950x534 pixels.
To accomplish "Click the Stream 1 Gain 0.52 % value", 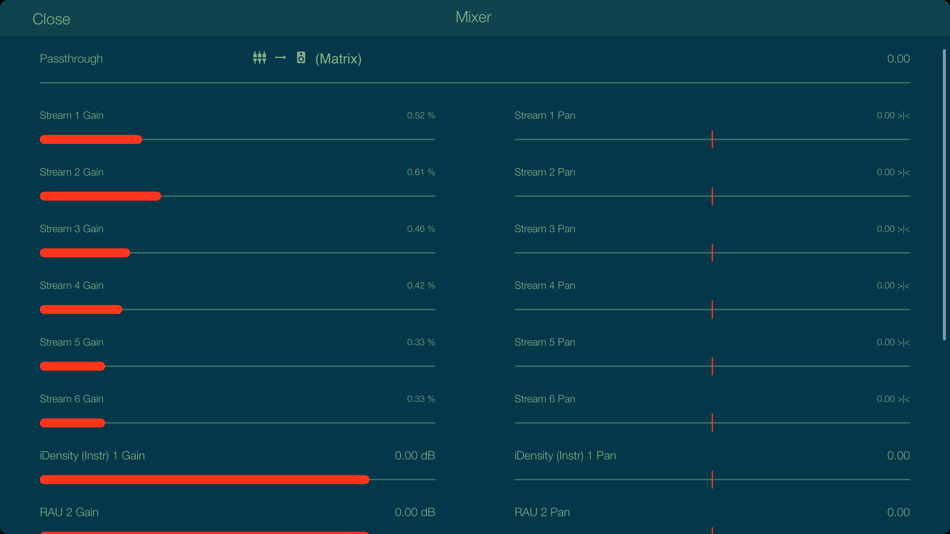I will point(420,115).
